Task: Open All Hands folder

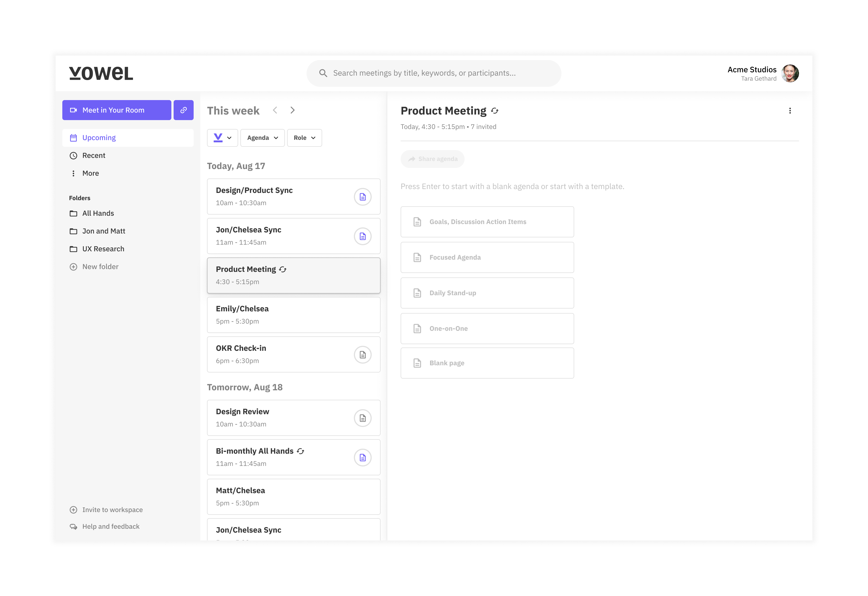Action: (x=128, y=213)
